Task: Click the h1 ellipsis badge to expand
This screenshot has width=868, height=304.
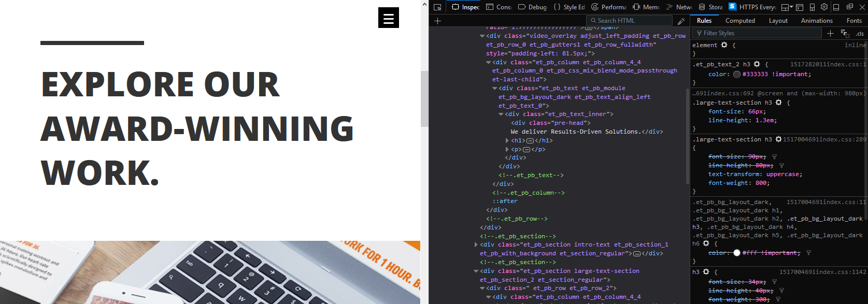Action: click(530, 141)
